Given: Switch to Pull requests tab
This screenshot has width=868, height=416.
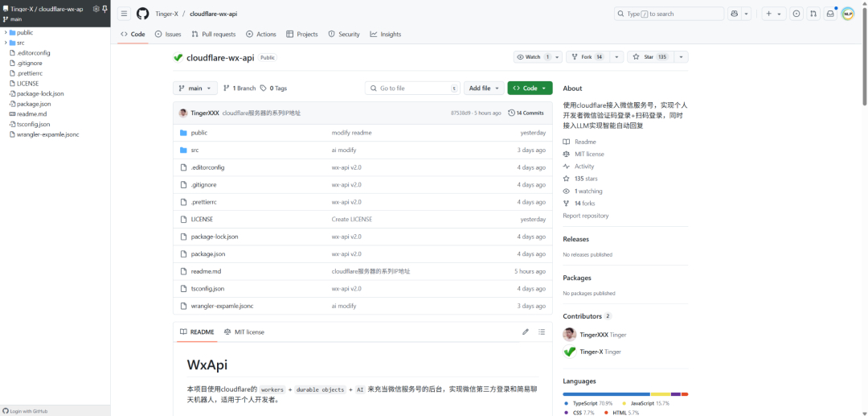Looking at the screenshot, I should click(214, 35).
